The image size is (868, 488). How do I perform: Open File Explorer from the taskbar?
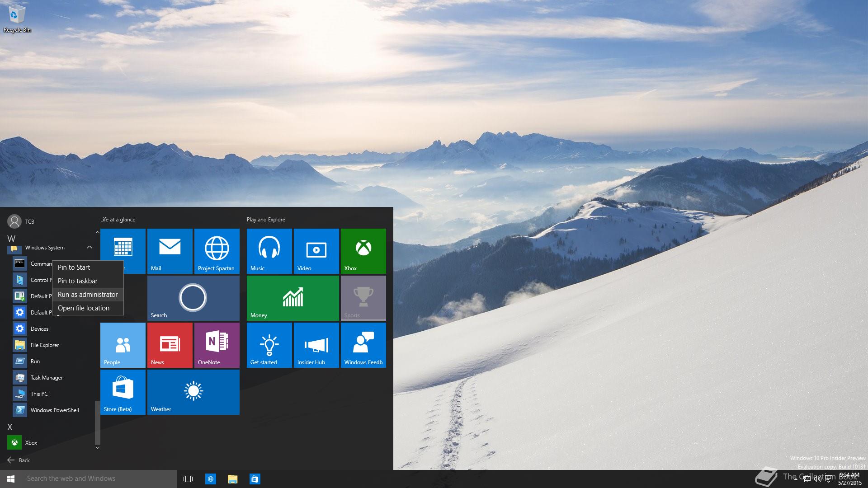[x=232, y=479]
